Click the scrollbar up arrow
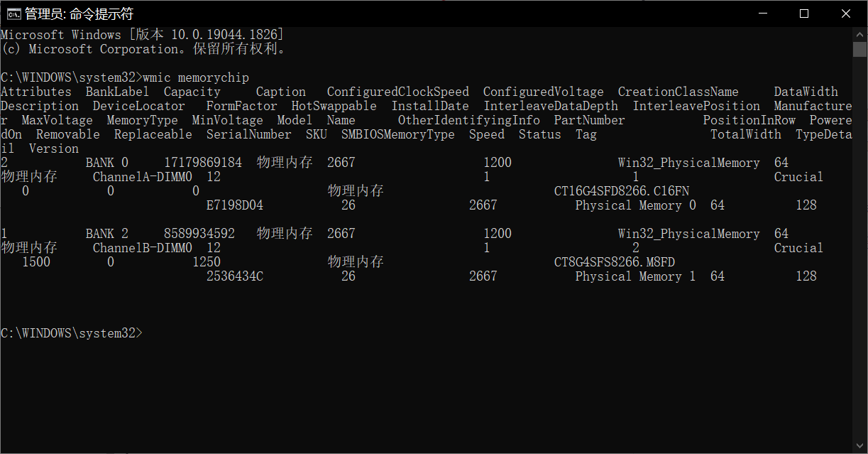868x454 pixels. pos(860,34)
